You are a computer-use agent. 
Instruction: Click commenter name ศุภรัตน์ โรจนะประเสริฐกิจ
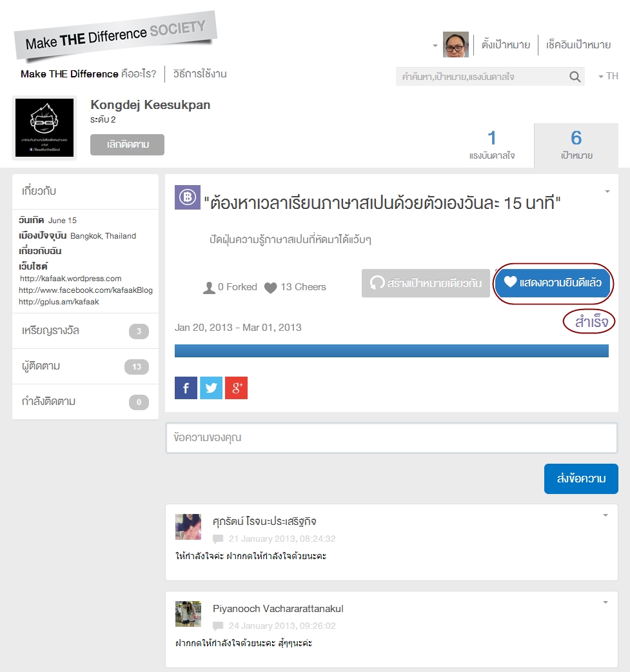(264, 521)
